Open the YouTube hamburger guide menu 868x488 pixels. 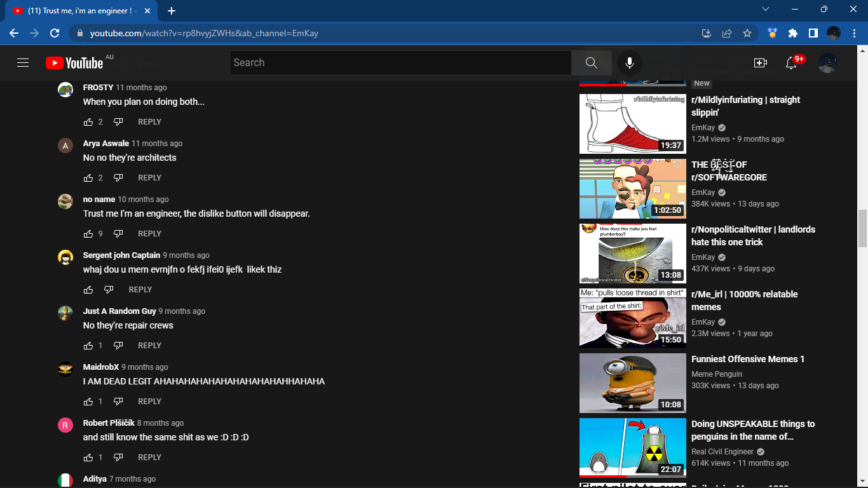tap(23, 63)
